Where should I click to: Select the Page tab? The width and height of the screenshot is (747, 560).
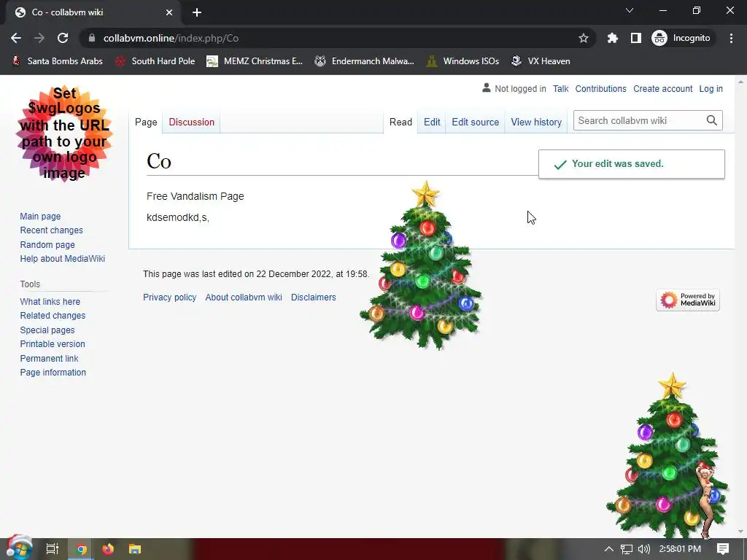[x=146, y=122]
